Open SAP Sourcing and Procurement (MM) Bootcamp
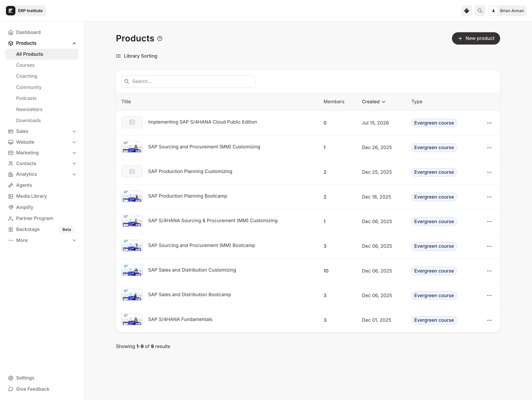Image resolution: width=532 pixels, height=400 pixels. click(201, 245)
